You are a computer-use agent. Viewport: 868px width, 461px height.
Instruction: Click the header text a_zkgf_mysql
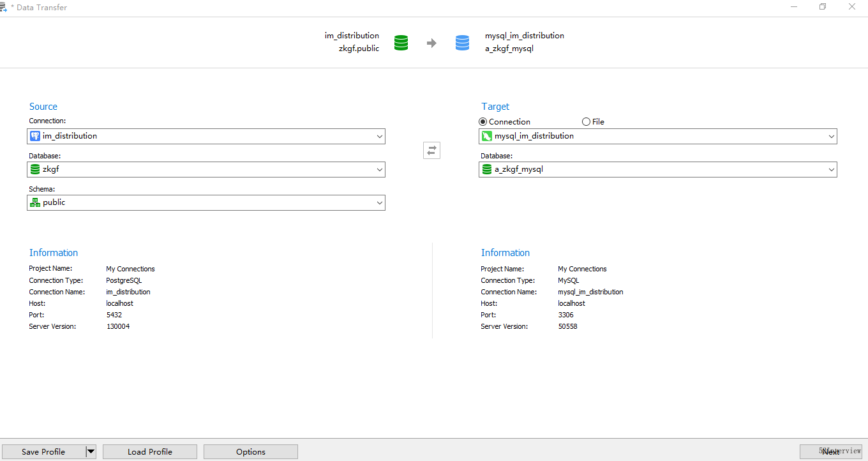[509, 49]
